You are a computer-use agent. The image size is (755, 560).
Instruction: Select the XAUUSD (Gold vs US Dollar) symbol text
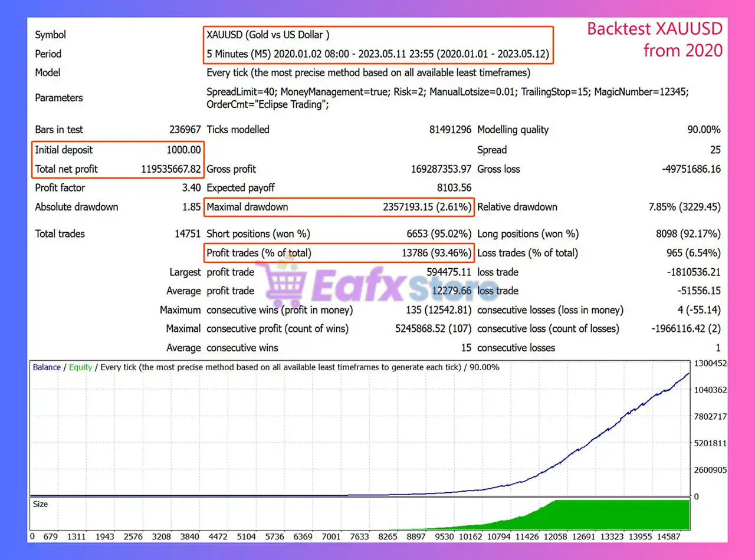[x=268, y=35]
